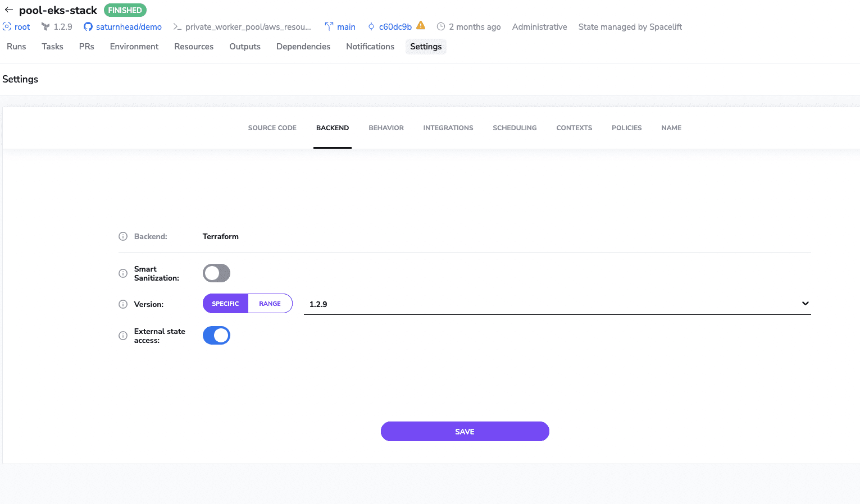
Task: Open the Terraform version 1.2.9 dropdown
Action: (557, 304)
